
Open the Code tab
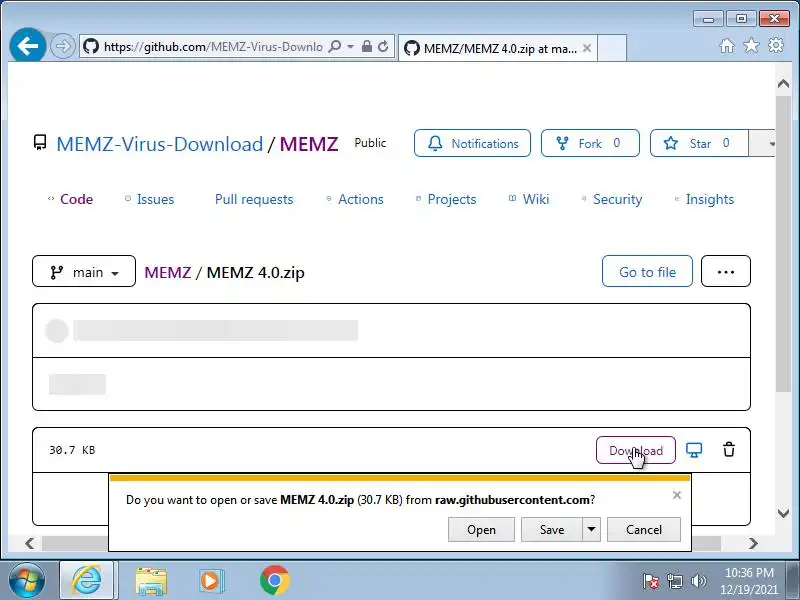point(70,199)
